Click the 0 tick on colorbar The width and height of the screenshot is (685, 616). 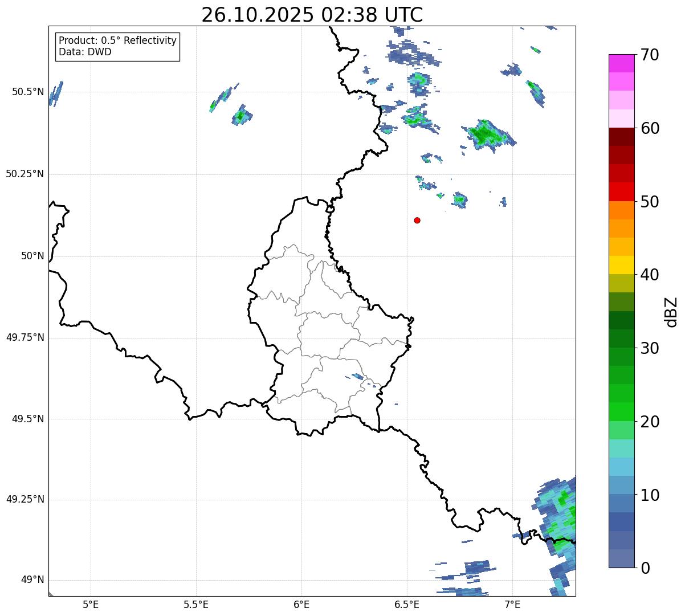coord(645,568)
